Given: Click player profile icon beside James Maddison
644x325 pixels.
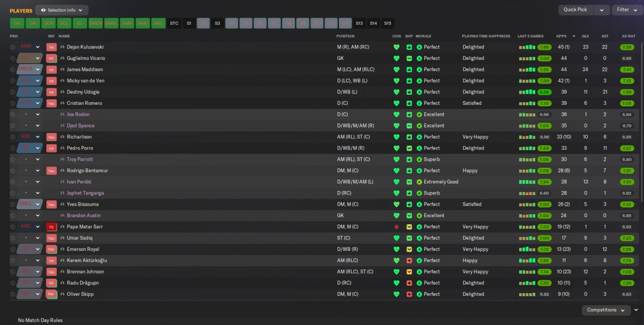Looking at the screenshot, I should (x=62, y=70).
